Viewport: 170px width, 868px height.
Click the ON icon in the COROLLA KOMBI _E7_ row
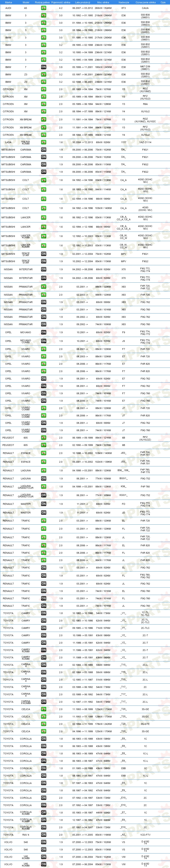43,812
